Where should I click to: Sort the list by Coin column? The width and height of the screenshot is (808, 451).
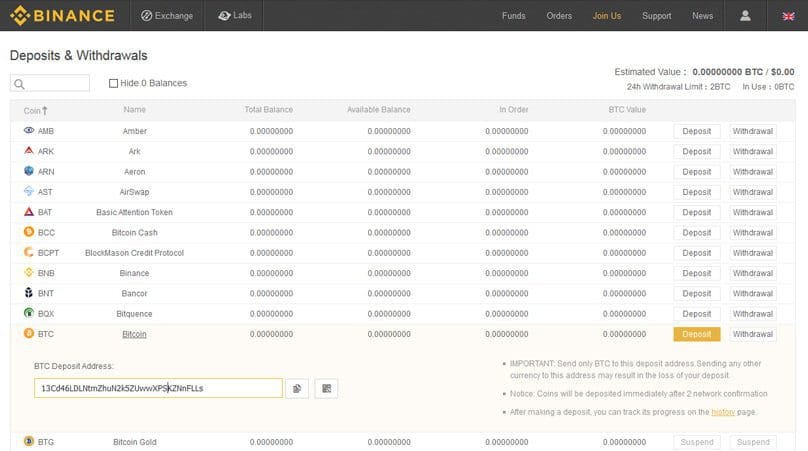[x=36, y=110]
